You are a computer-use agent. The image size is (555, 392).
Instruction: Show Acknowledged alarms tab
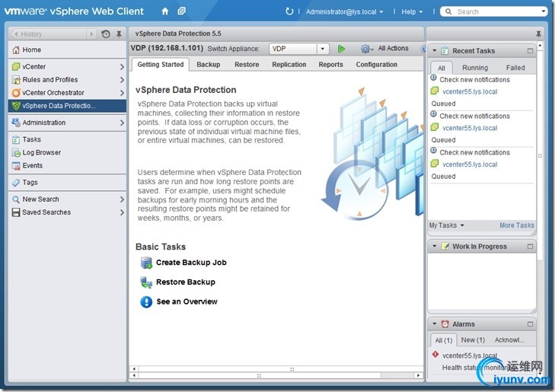[x=509, y=340]
